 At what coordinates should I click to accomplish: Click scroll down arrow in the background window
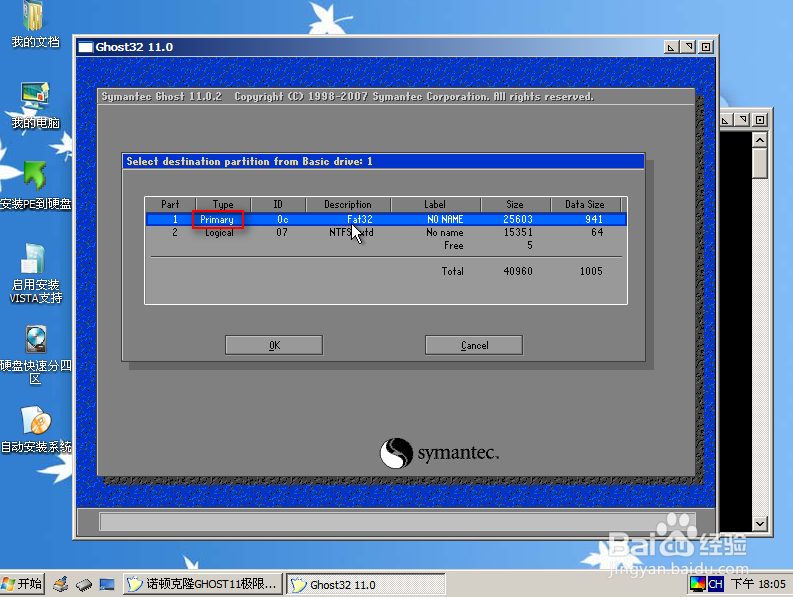(760, 524)
